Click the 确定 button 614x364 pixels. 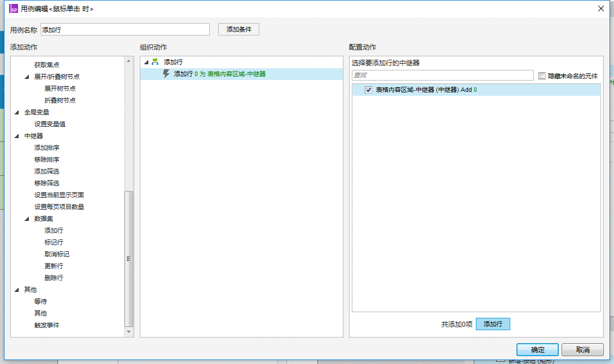pos(537,349)
